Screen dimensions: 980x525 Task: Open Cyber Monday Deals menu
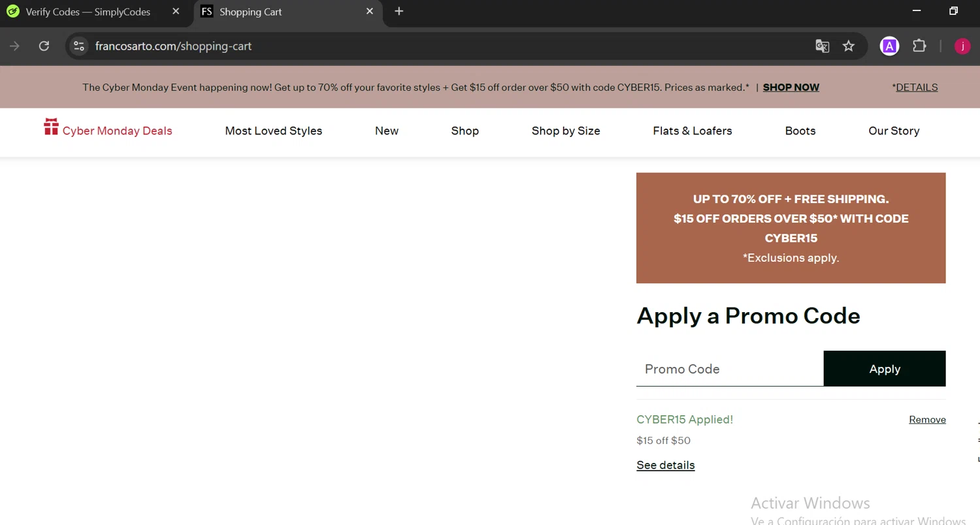coord(118,131)
